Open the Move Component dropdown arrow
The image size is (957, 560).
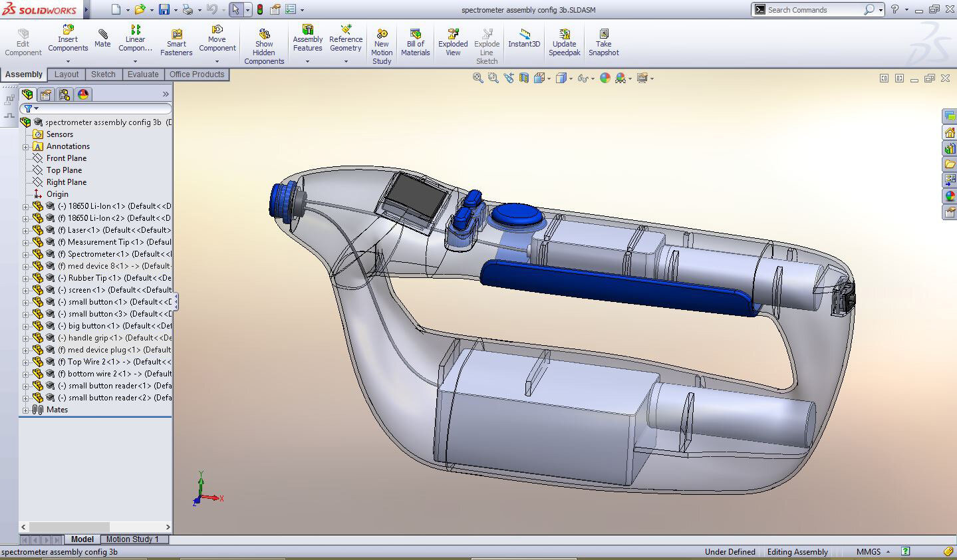(217, 61)
